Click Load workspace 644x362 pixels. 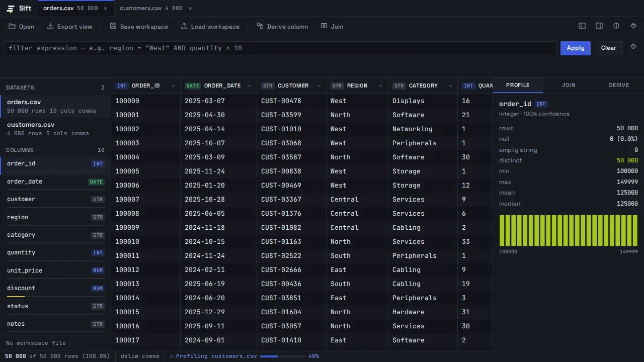point(210,26)
